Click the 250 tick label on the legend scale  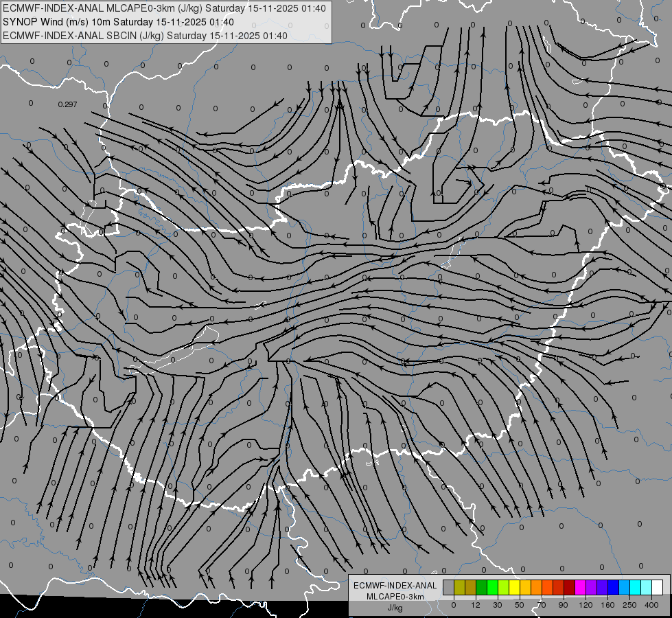[x=629, y=605]
